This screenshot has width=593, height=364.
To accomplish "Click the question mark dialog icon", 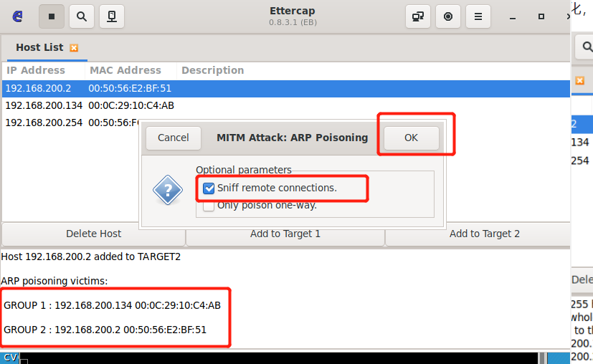I will click(x=167, y=191).
